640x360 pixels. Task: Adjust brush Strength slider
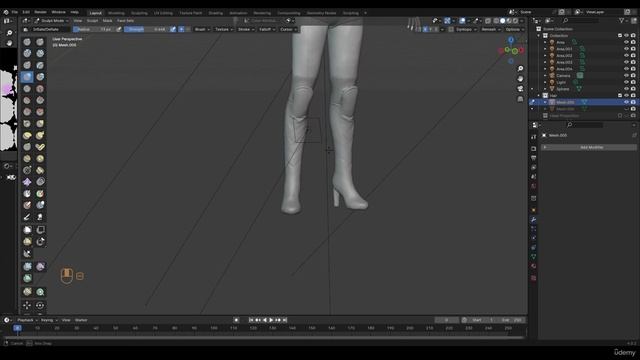click(x=147, y=29)
